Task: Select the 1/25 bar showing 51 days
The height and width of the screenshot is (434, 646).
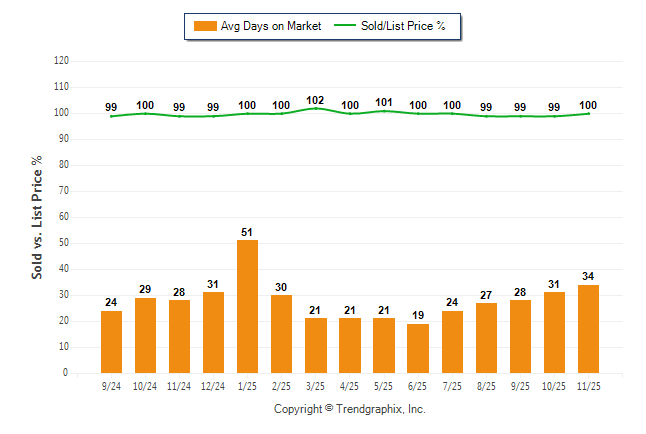Action: (x=247, y=306)
